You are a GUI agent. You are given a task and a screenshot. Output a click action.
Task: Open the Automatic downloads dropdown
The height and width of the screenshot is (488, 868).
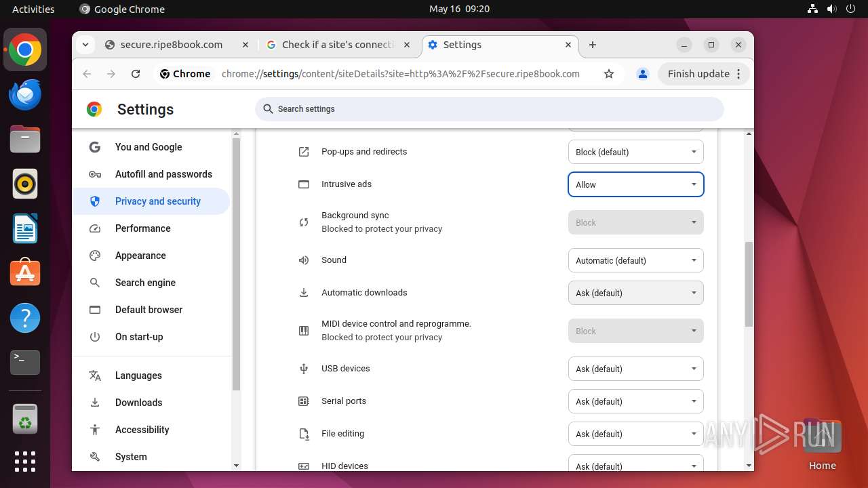point(635,293)
